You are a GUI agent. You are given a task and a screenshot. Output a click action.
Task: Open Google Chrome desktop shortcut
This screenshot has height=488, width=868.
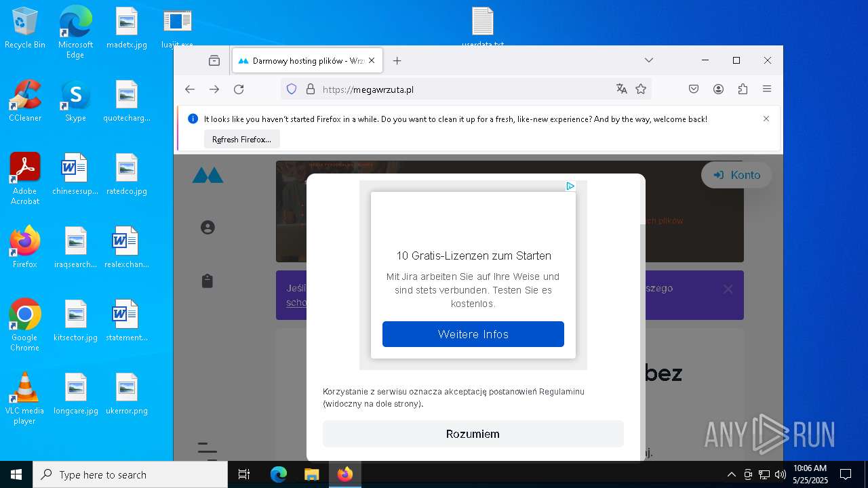[25, 325]
